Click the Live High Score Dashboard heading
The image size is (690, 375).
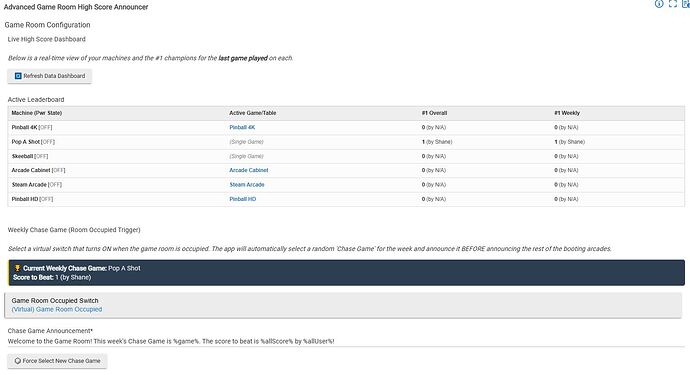point(47,39)
